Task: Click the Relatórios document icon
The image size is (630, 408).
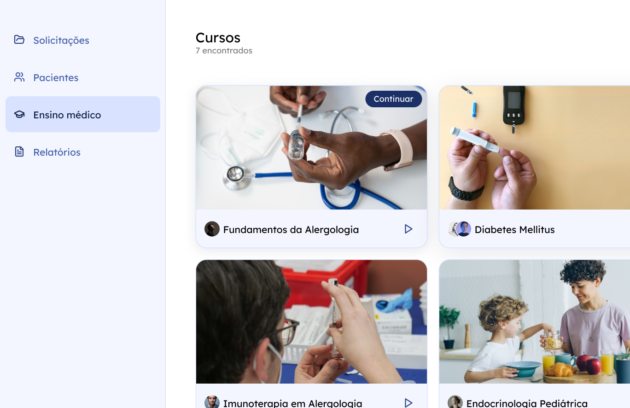Action: click(19, 152)
